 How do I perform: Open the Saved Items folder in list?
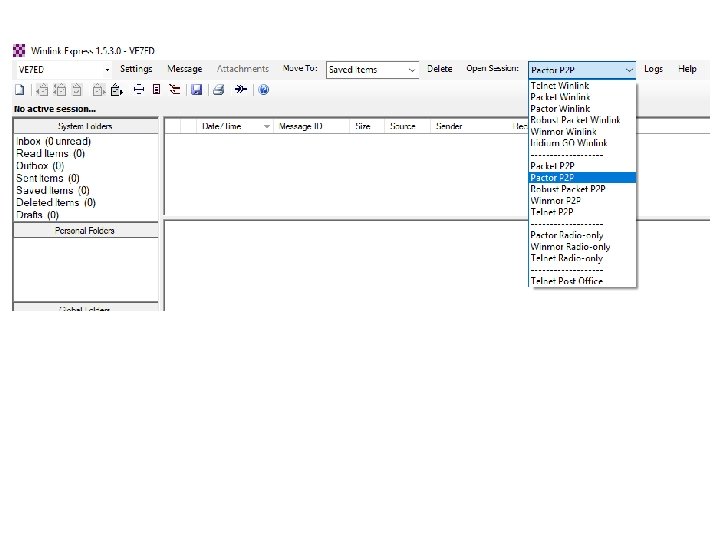53,190
